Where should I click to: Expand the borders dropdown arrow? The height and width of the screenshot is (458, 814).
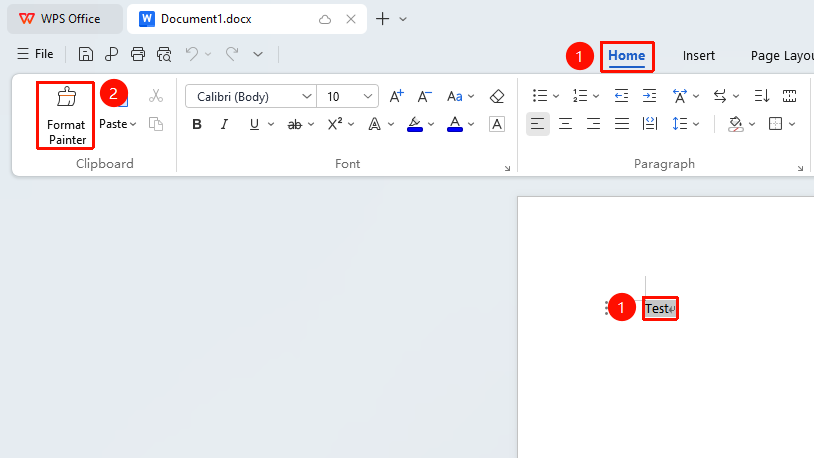(x=792, y=124)
